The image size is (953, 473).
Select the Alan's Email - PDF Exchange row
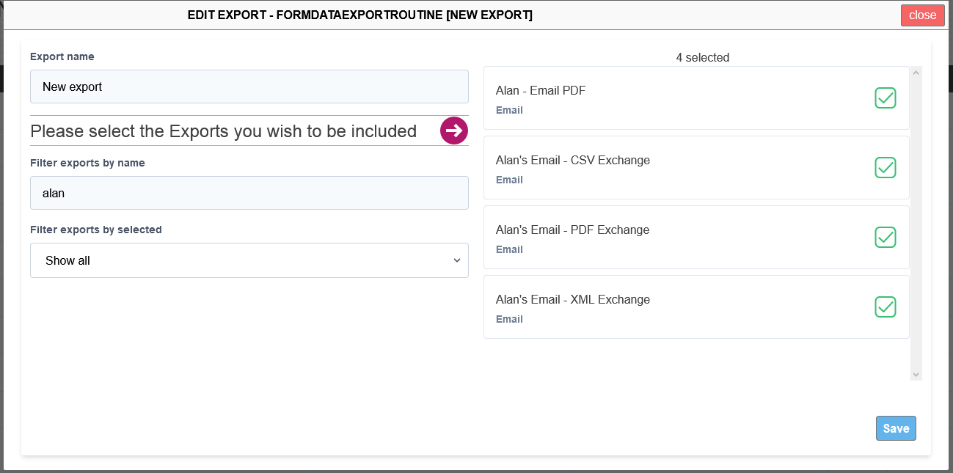696,237
